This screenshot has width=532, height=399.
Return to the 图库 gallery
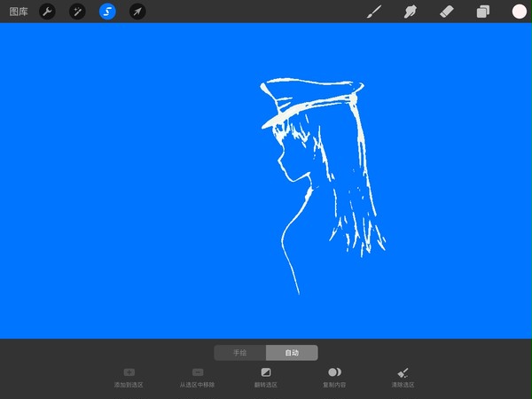coord(19,12)
